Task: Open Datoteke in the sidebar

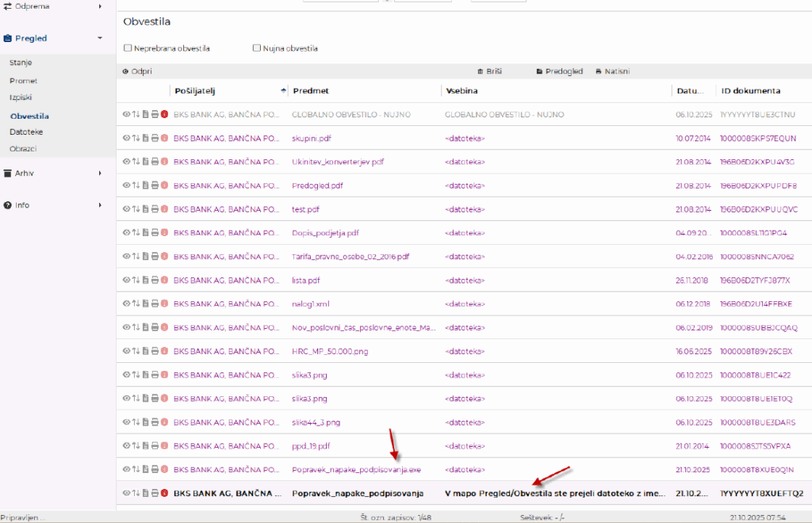Action: coord(26,132)
